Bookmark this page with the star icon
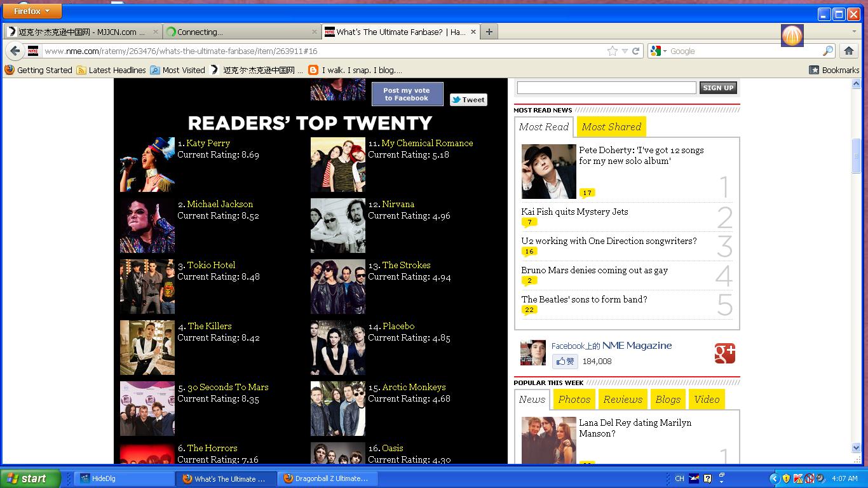The height and width of the screenshot is (488, 868). point(612,51)
